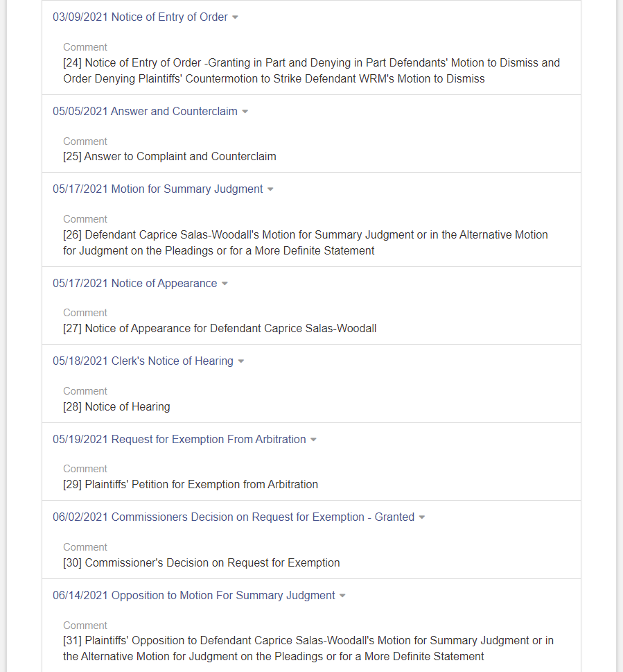Open the 05/17/2021 Notice of Appearance link

(135, 283)
